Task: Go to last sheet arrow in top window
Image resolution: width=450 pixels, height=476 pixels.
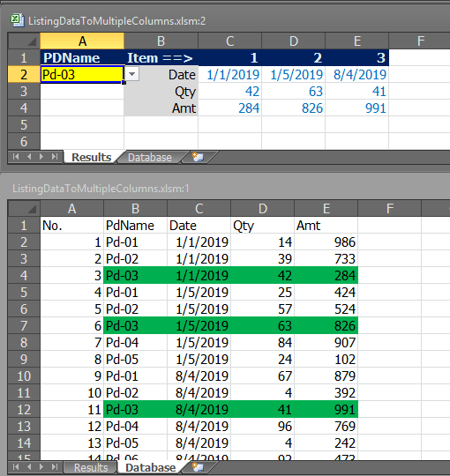Action: tap(55, 157)
